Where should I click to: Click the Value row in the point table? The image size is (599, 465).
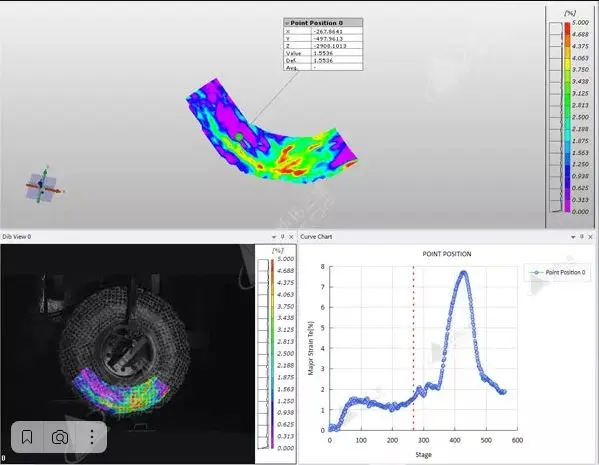(x=323, y=53)
